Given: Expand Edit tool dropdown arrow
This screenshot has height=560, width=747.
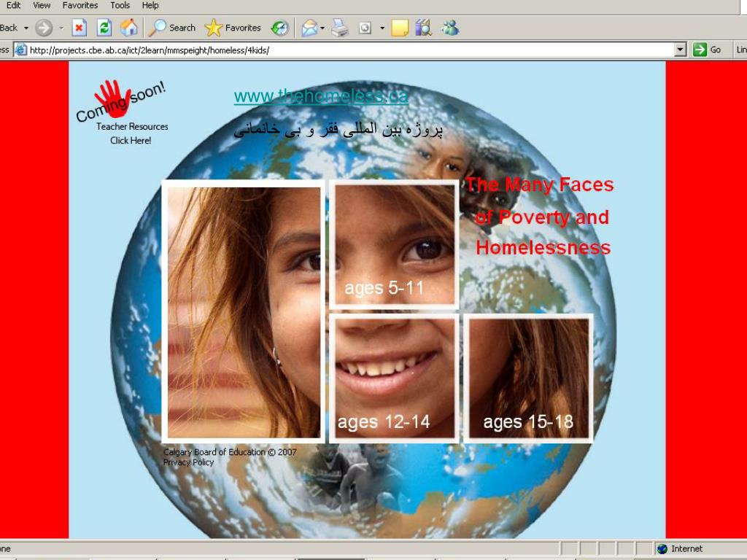Looking at the screenshot, I should [x=382, y=28].
